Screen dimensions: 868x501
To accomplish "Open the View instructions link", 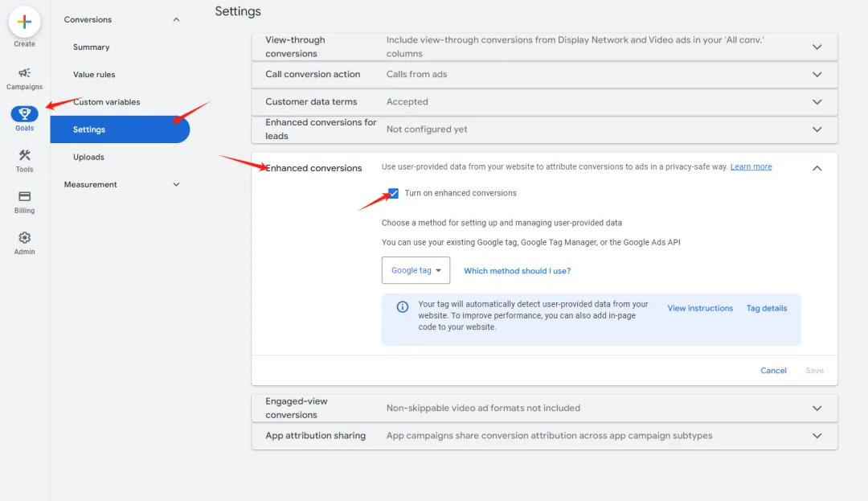I will click(700, 308).
